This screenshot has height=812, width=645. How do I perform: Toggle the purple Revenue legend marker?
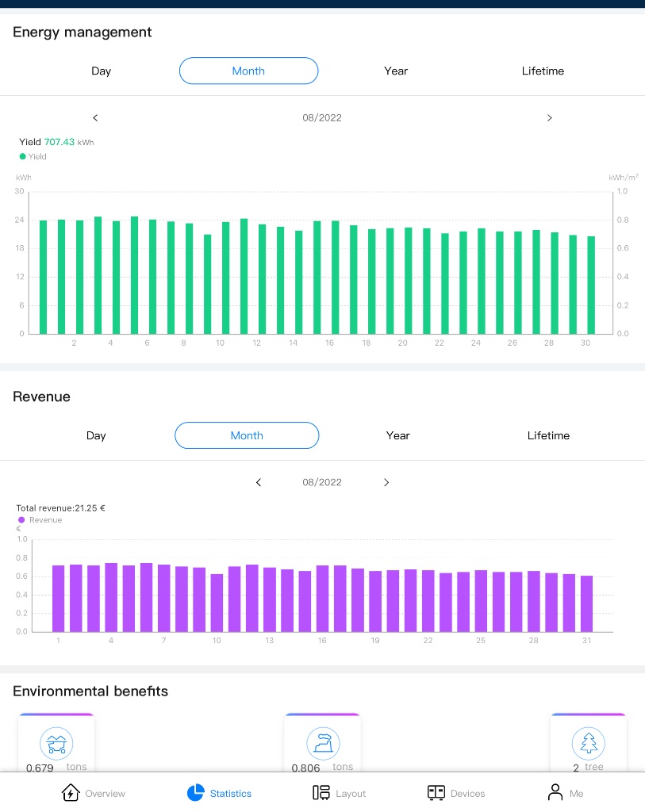pos(22,520)
